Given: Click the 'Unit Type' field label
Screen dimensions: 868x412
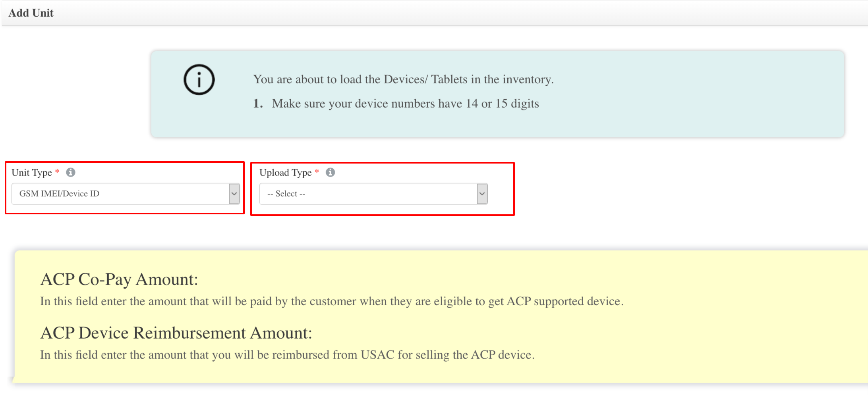Looking at the screenshot, I should (32, 173).
